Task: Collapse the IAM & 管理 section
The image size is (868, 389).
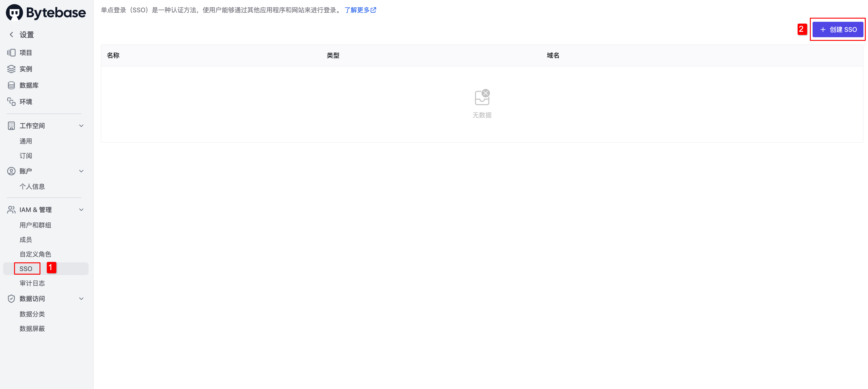Action: coord(81,209)
